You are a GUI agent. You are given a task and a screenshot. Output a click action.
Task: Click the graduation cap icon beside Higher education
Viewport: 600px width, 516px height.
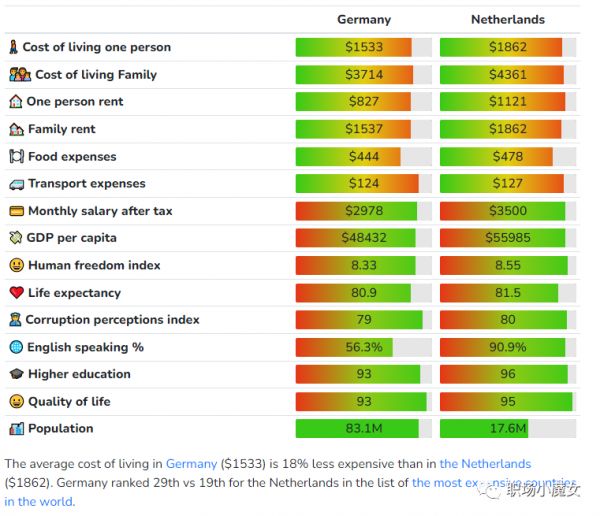click(x=16, y=374)
